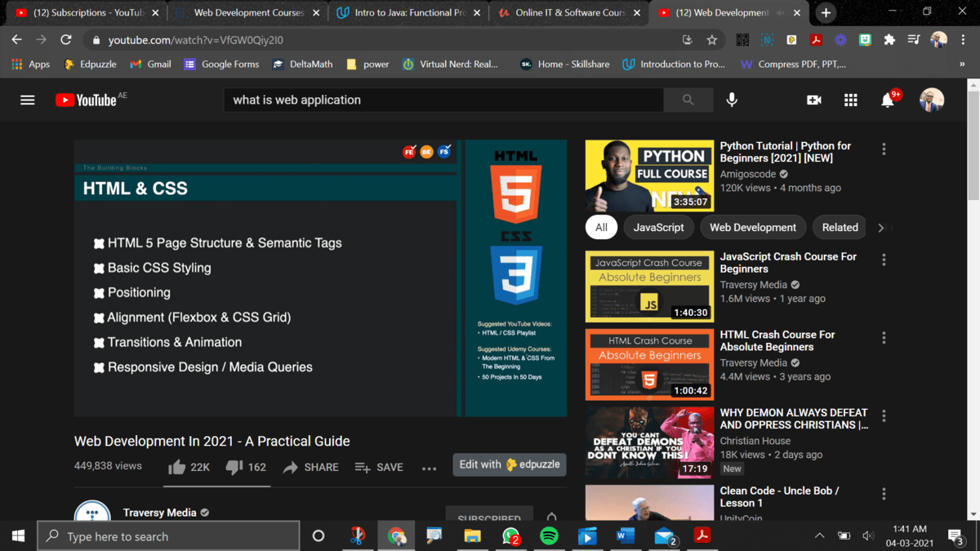
Task: Save the video to a playlist
Action: [x=379, y=467]
